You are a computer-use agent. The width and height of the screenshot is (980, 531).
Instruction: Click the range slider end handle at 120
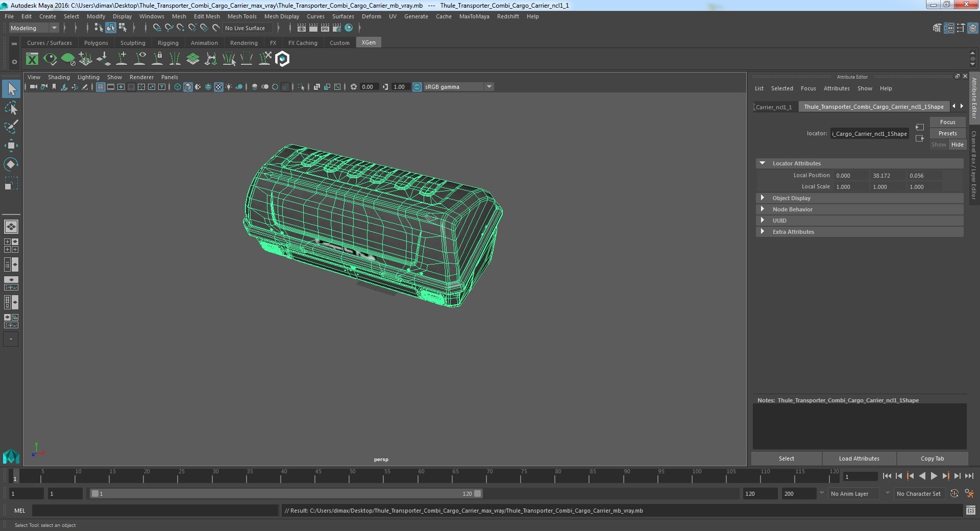[x=477, y=494]
